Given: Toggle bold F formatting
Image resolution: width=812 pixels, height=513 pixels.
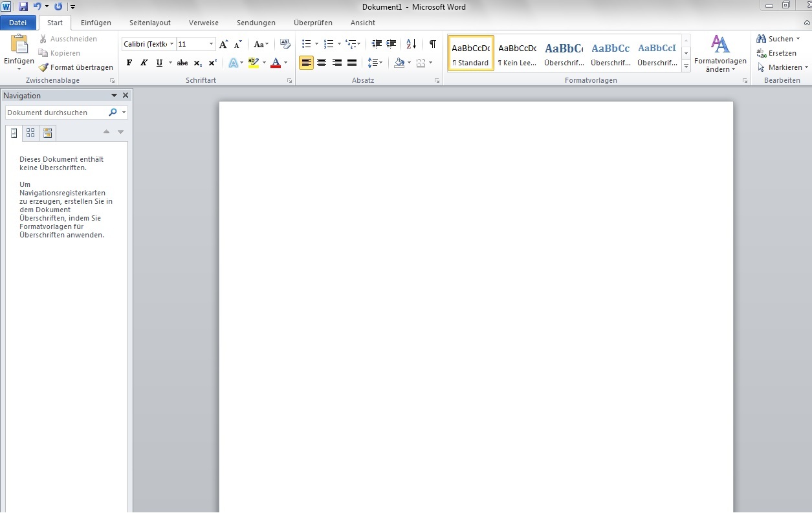Looking at the screenshot, I should click(x=129, y=63).
